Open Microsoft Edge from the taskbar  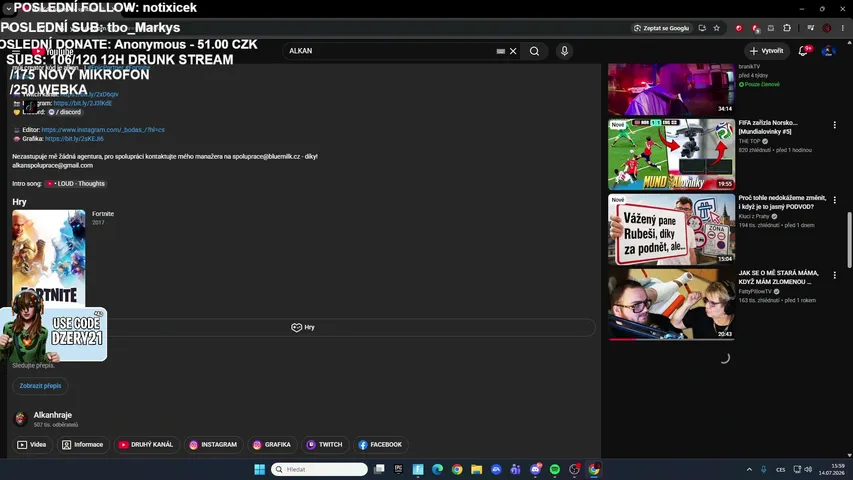coord(437,469)
